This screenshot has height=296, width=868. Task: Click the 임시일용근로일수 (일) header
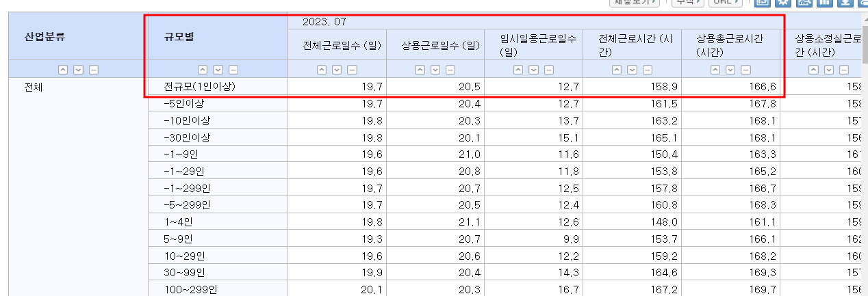point(538,46)
